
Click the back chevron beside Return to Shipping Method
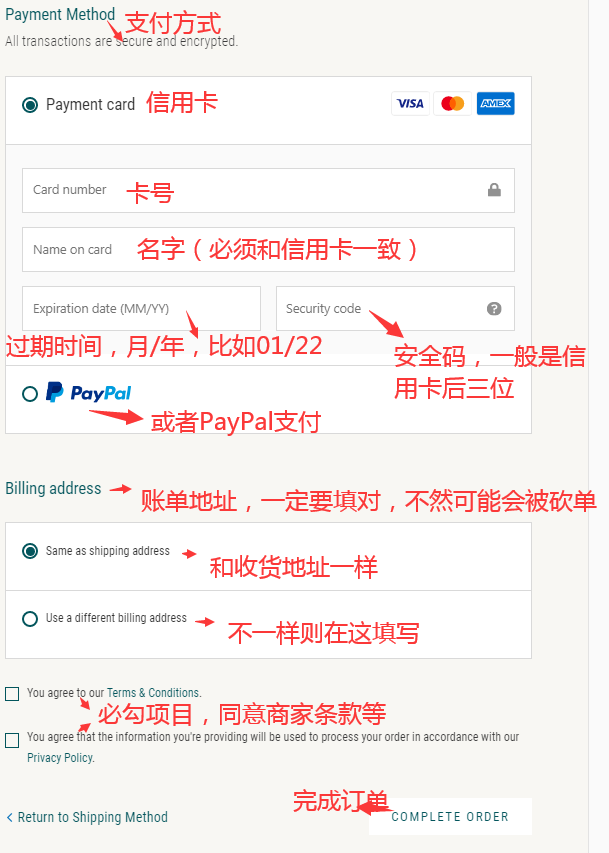click(9, 817)
